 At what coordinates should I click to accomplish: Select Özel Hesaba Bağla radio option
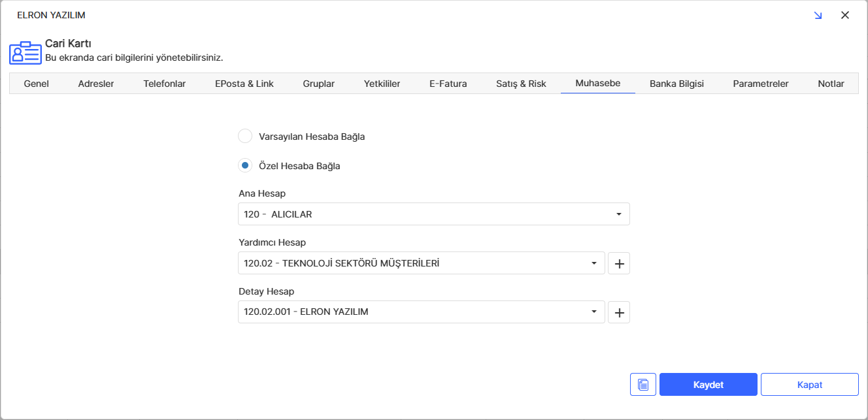[245, 166]
